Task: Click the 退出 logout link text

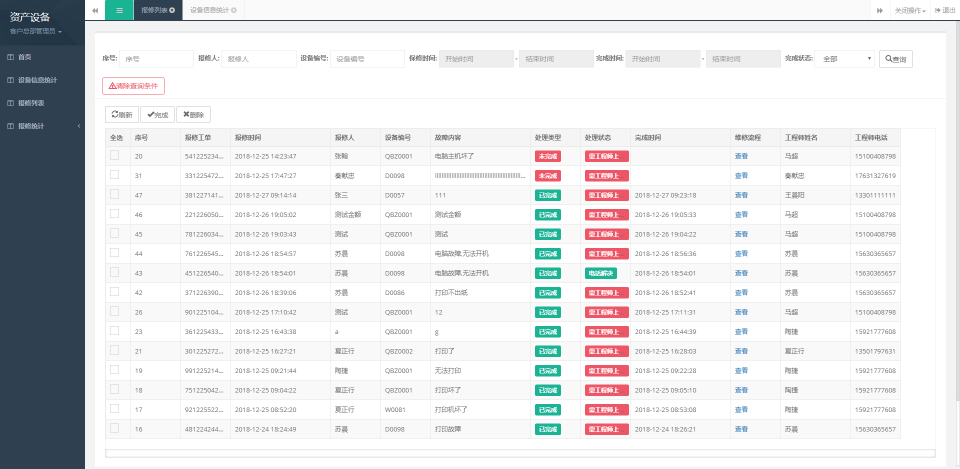Action: [948, 10]
